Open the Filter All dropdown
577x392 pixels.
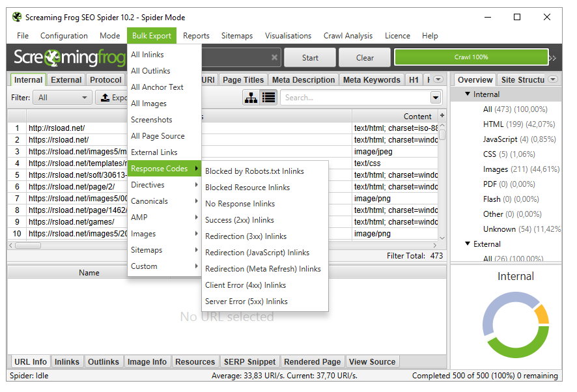coord(63,98)
